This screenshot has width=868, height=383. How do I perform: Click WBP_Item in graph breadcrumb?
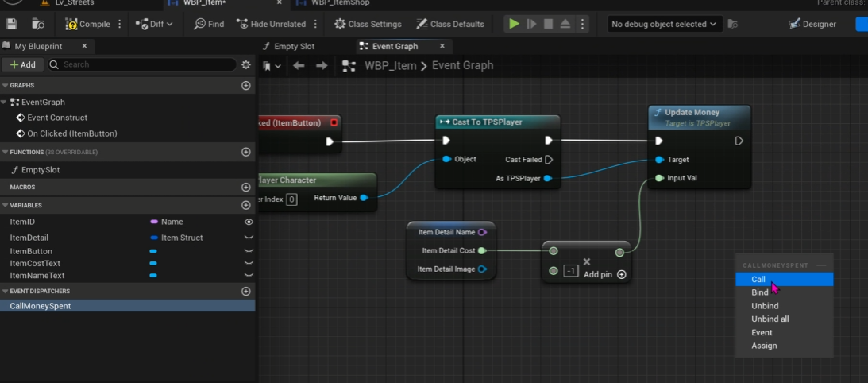(390, 65)
